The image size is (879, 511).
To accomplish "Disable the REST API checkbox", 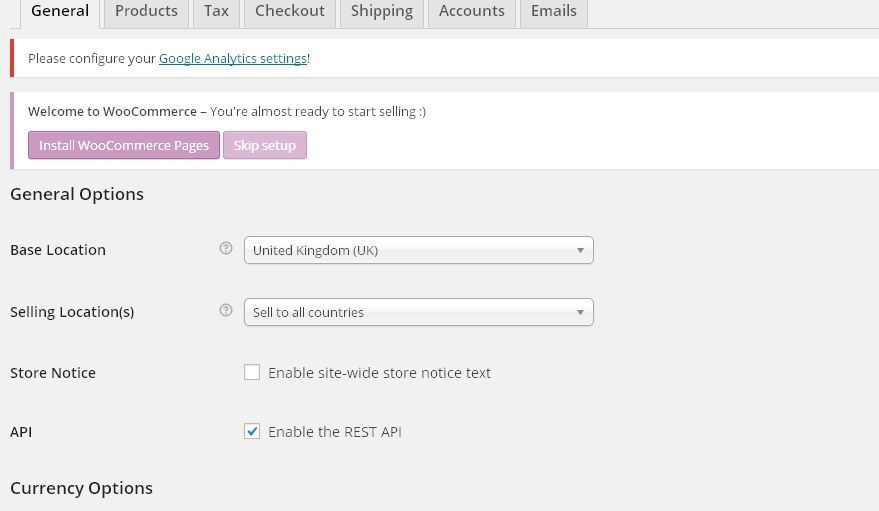I will click(x=252, y=431).
